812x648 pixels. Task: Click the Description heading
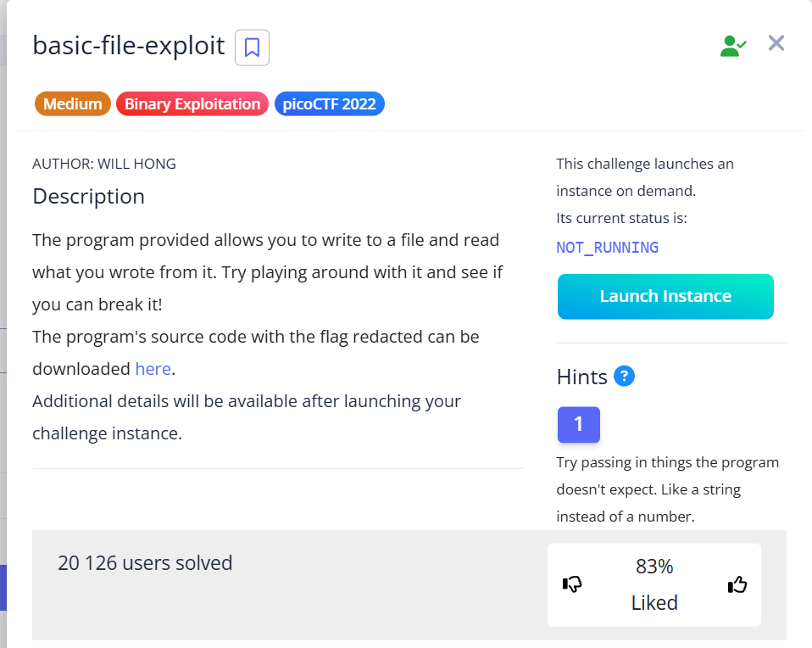click(88, 197)
